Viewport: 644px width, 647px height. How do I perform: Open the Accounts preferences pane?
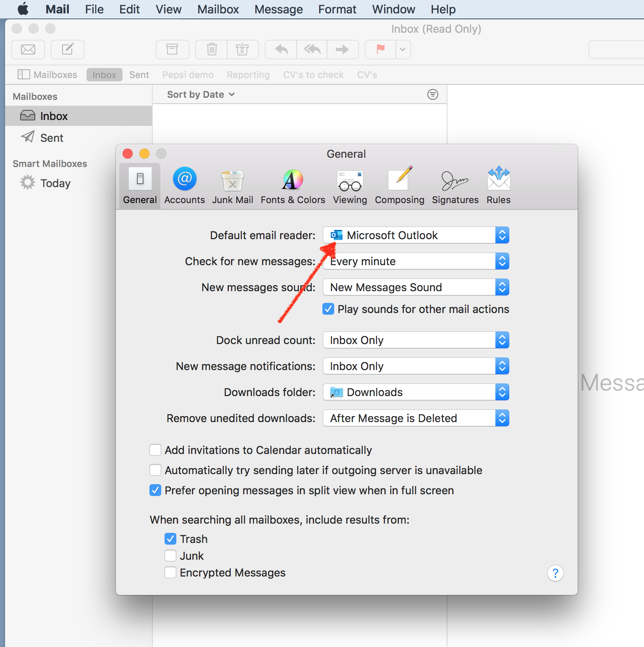(x=184, y=185)
